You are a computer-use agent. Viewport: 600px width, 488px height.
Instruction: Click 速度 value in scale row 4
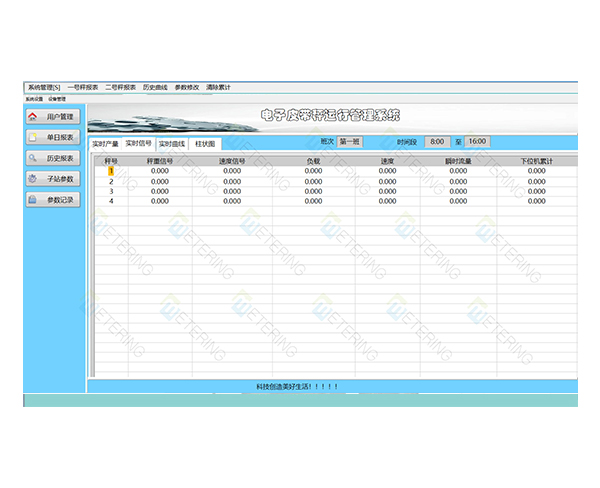387,201
